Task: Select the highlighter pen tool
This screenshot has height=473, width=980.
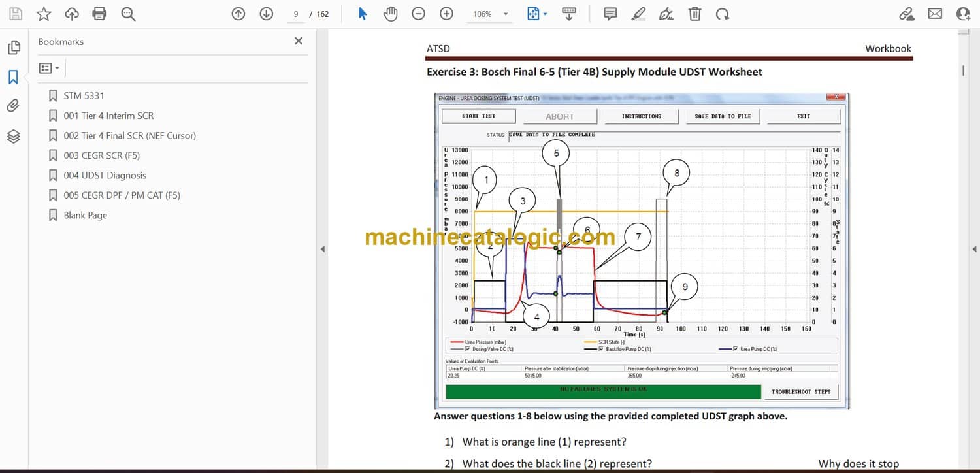Action: (638, 14)
